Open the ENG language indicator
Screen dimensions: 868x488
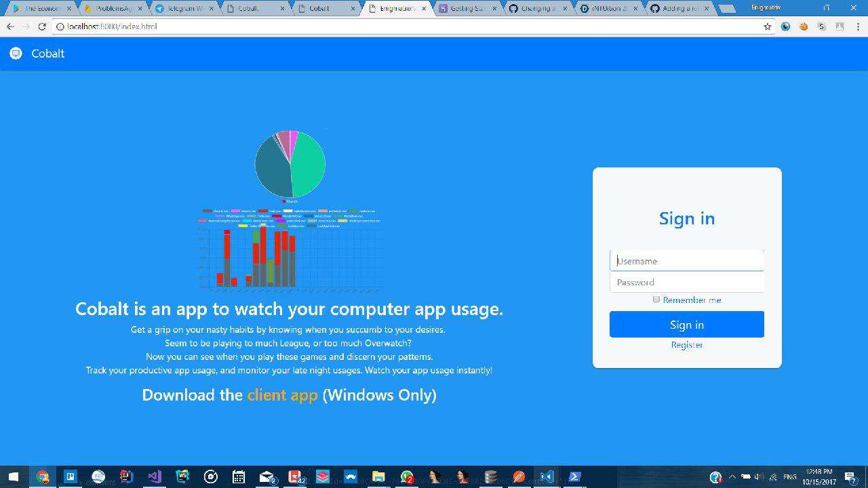click(789, 477)
